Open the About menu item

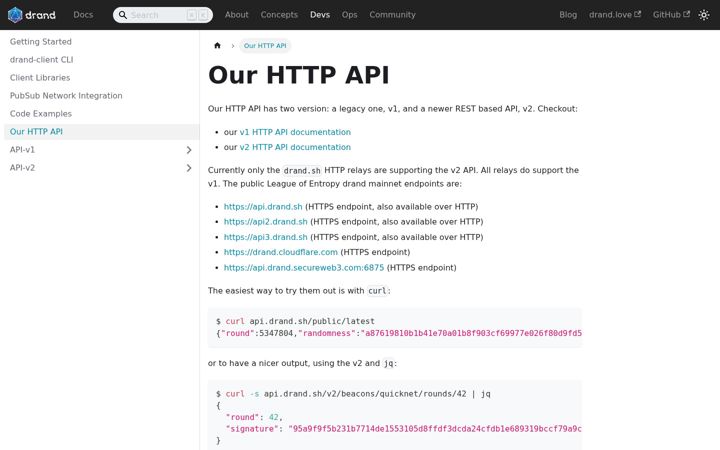(x=236, y=15)
